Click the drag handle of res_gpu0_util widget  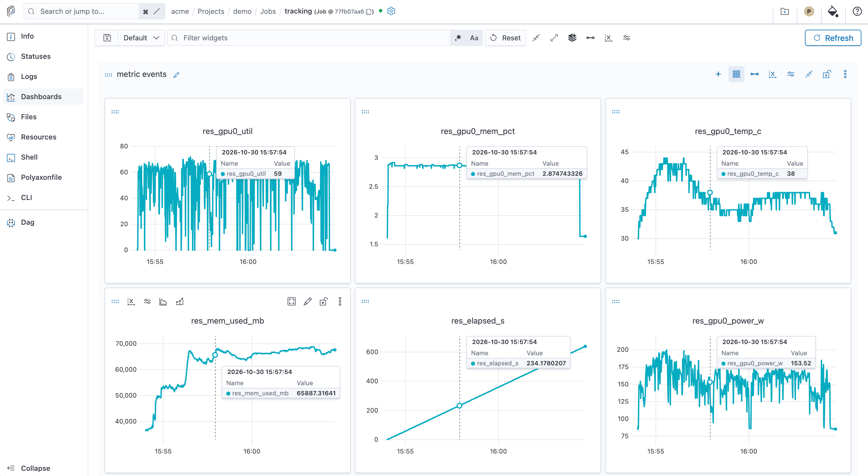pos(115,112)
